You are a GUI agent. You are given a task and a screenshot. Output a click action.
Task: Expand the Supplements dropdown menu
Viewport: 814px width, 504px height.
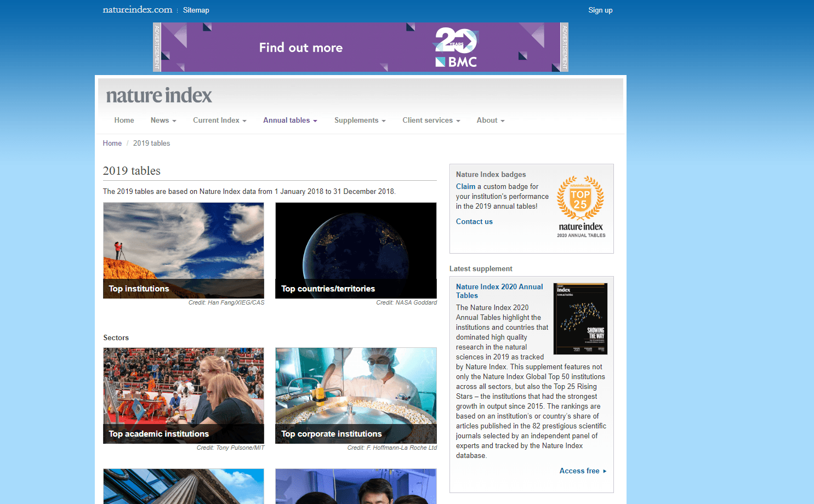[x=360, y=121]
